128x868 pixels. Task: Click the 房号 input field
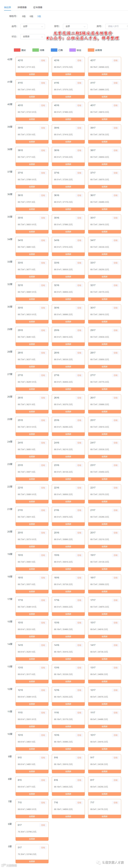tap(117, 26)
